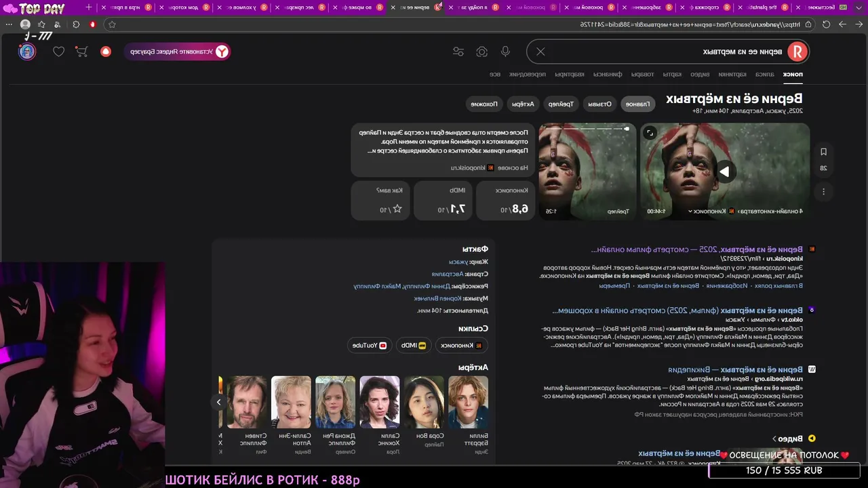Reload the page in browser toolbar

(826, 24)
